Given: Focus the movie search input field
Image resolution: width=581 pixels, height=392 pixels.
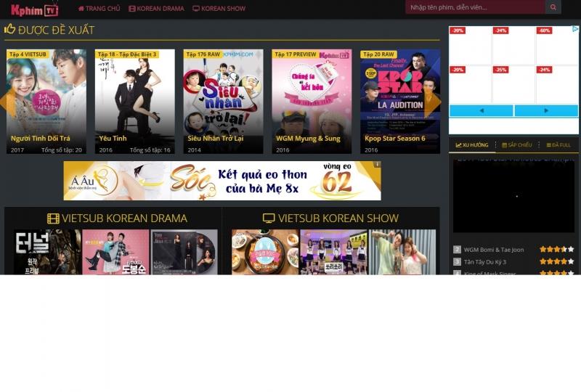Looking at the screenshot, I should (475, 8).
